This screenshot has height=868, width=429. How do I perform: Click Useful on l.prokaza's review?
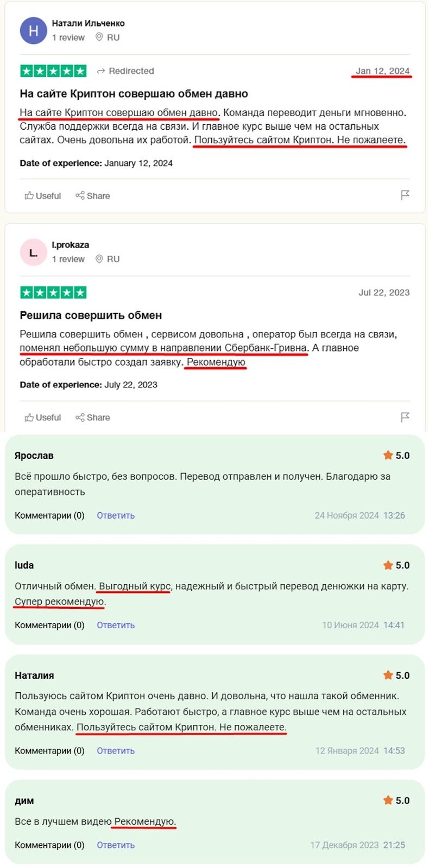pos(43,418)
